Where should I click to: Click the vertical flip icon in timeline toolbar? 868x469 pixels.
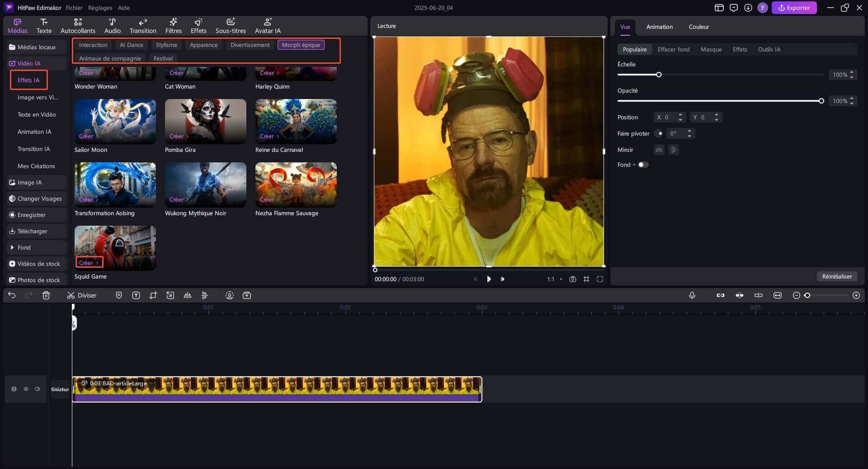coord(204,295)
